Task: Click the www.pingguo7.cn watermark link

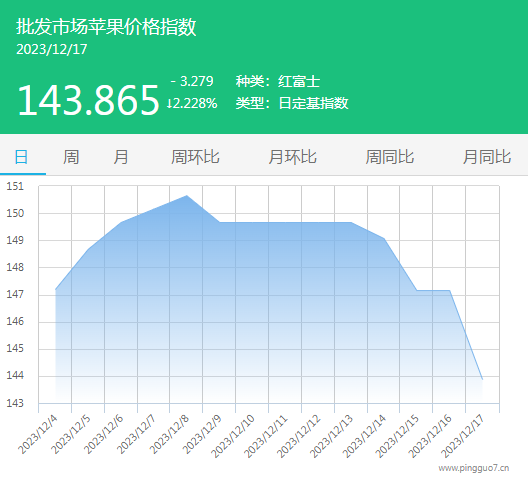Action: point(473,468)
